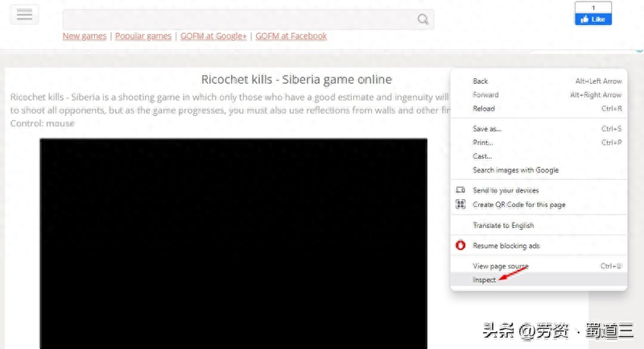Visit the GOFM at Facebook link
Image resolution: width=644 pixels, height=349 pixels.
291,36
